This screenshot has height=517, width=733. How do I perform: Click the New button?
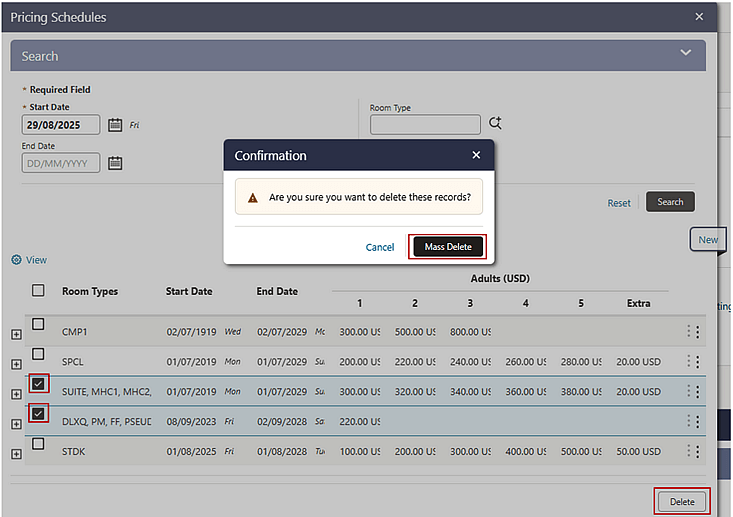pos(708,240)
